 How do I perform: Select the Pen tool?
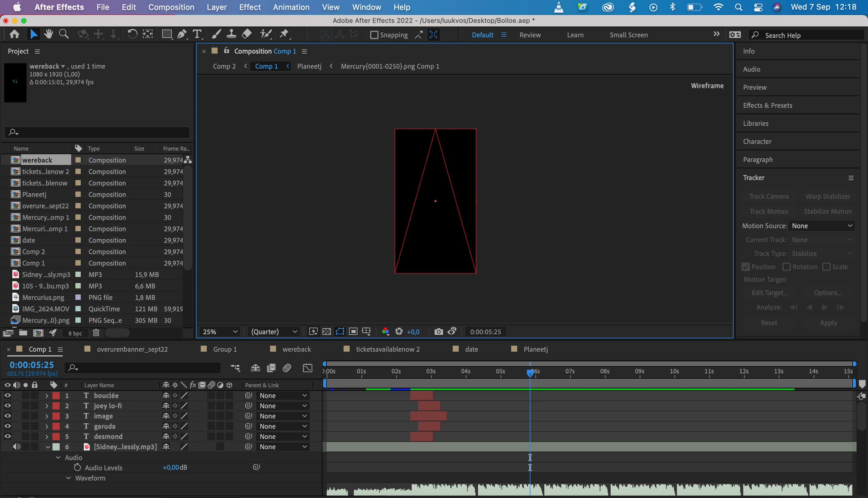point(182,34)
